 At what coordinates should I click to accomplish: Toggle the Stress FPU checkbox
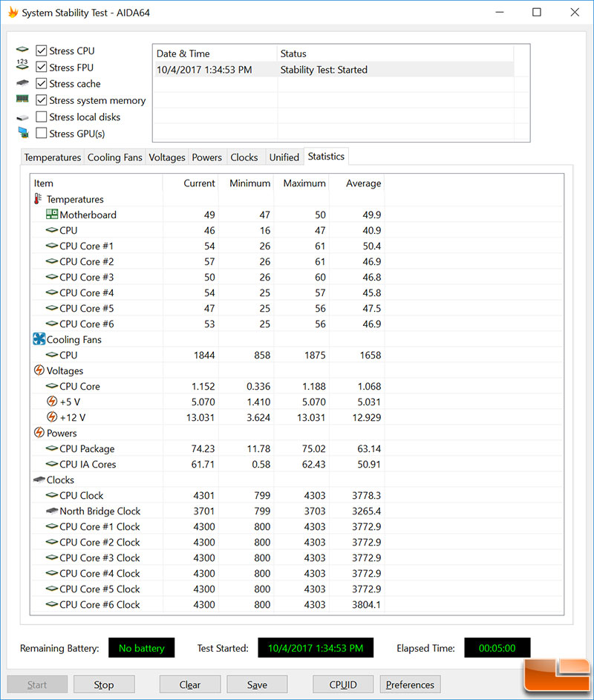(x=41, y=68)
